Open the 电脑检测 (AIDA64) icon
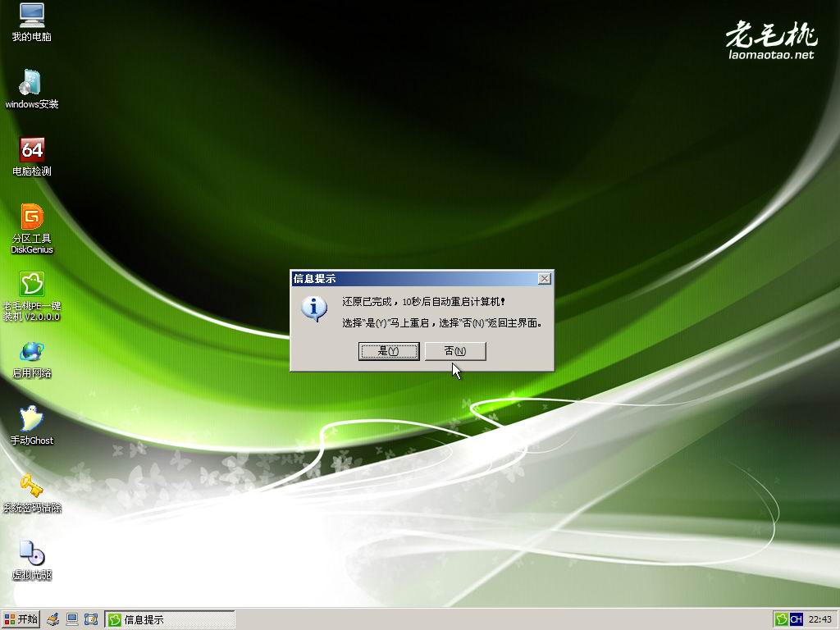 [31, 150]
